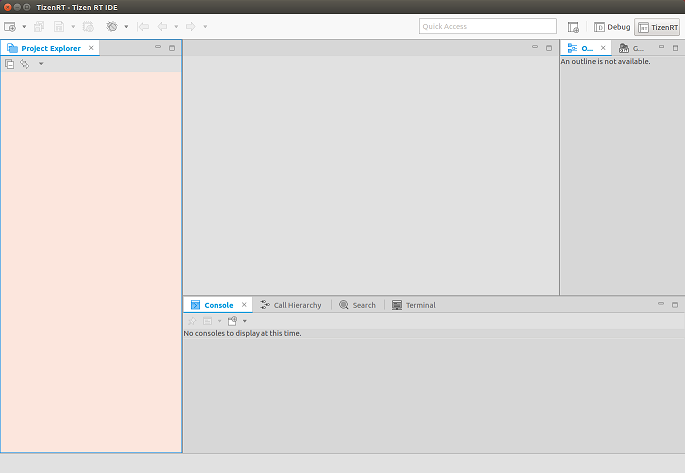
Task: Switch to the TizenRT perspective
Action: coord(657,27)
